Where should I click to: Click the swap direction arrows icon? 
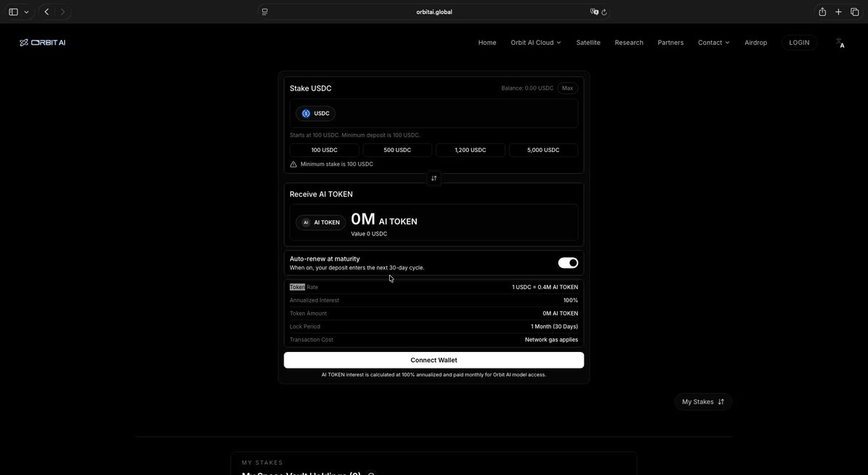coord(434,178)
